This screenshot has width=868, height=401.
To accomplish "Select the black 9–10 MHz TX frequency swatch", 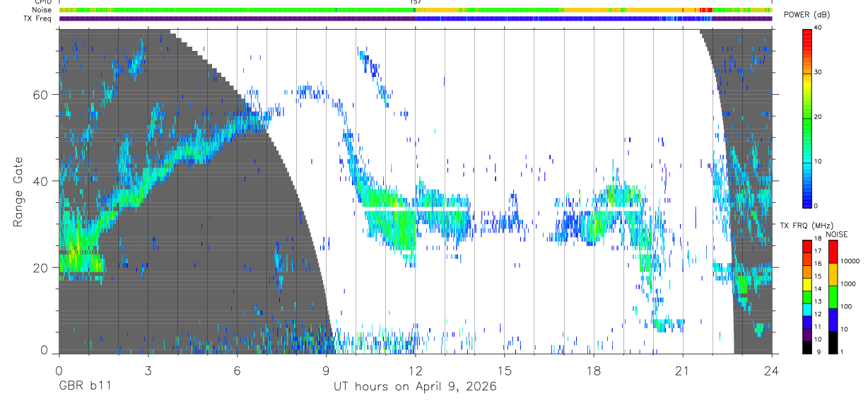I will click(807, 347).
